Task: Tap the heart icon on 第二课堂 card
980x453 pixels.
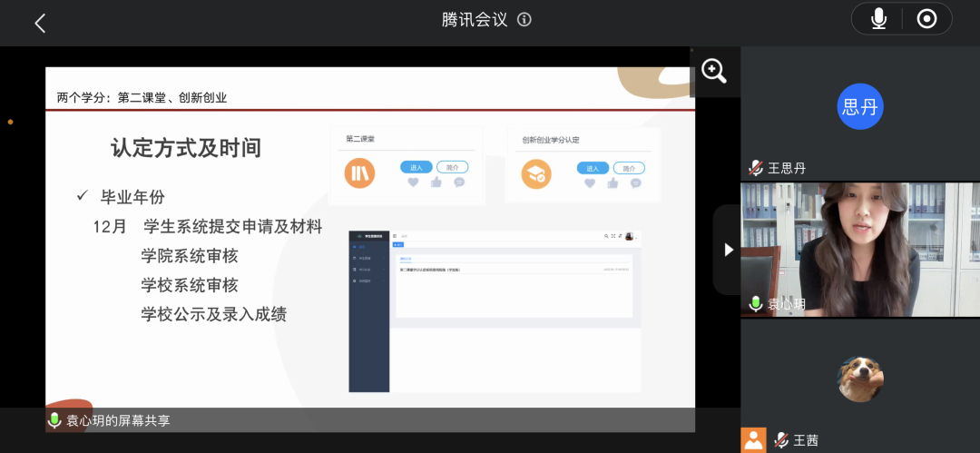Action: (413, 182)
